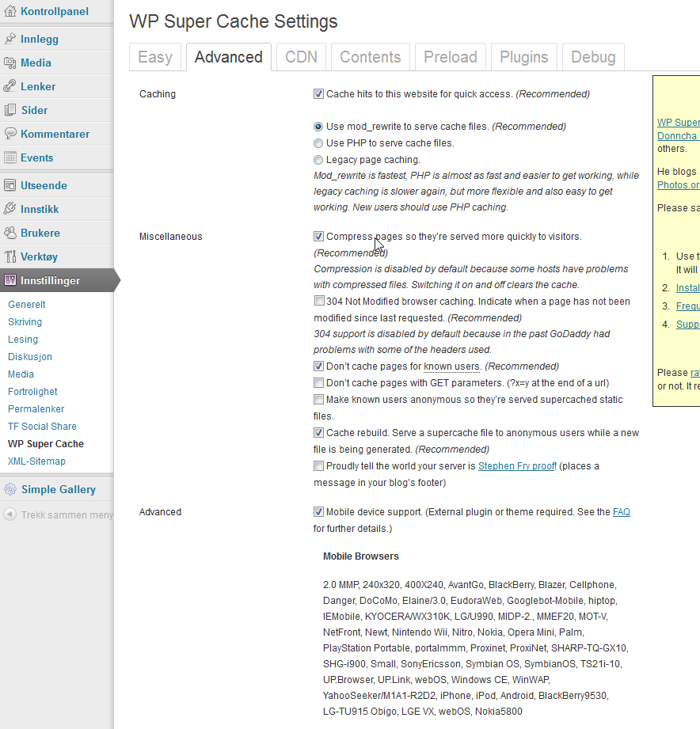
Task: Click the Utseende appearance icon
Action: pos(10,185)
